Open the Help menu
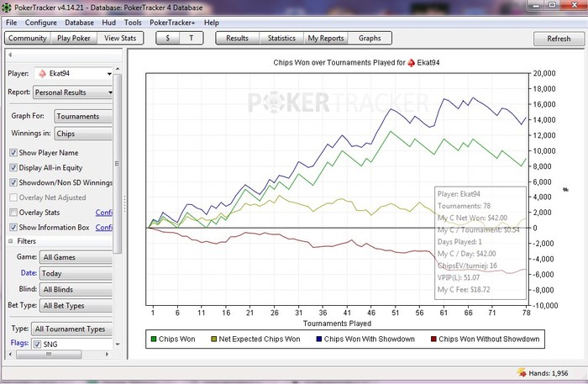The height and width of the screenshot is (384, 588). tap(211, 23)
